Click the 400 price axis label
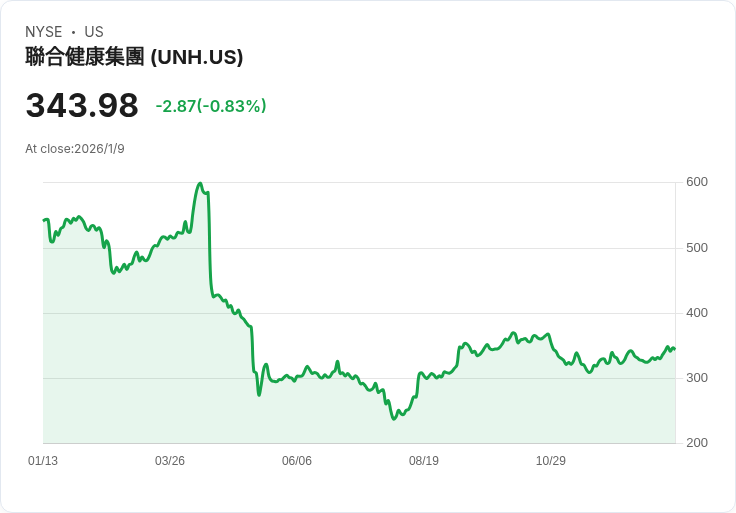736x513 pixels. [x=697, y=313]
